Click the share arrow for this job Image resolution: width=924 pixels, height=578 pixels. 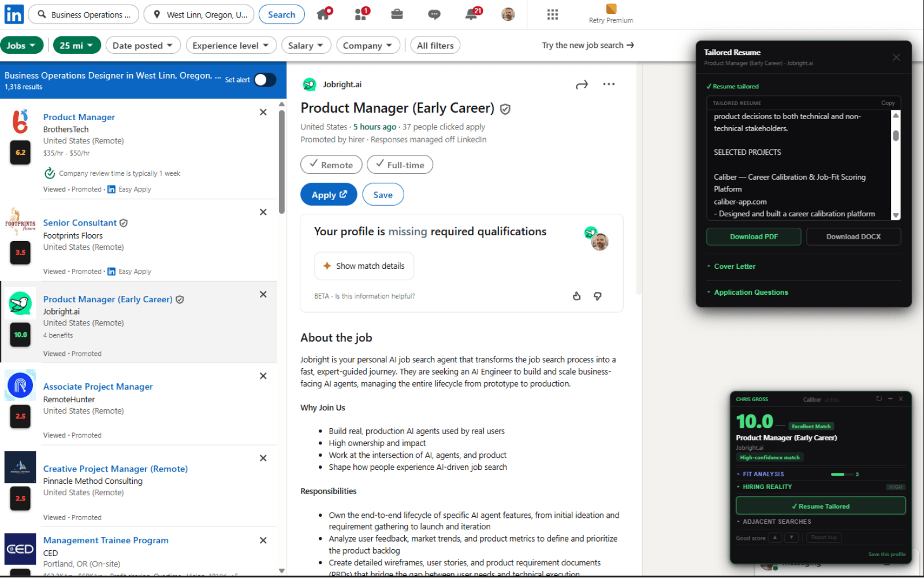pyautogui.click(x=582, y=84)
